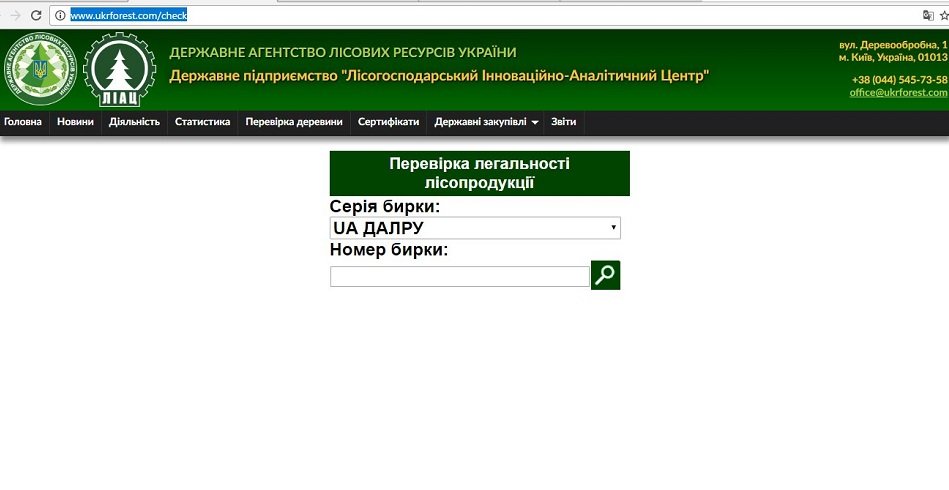Click the Лісогосподарський Інноваційно-Аналітичний Центр title text
Viewport: 949px width, 490px height.
(525, 76)
